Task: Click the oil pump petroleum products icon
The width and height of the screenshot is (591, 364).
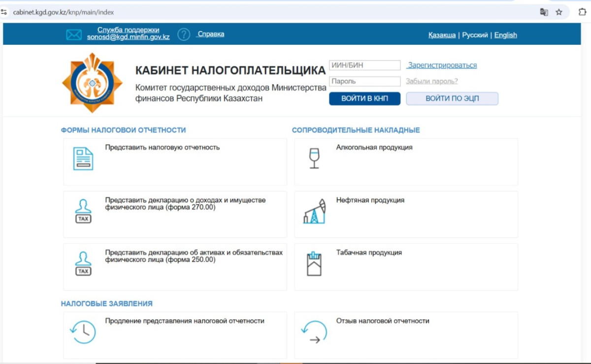Action: [314, 212]
